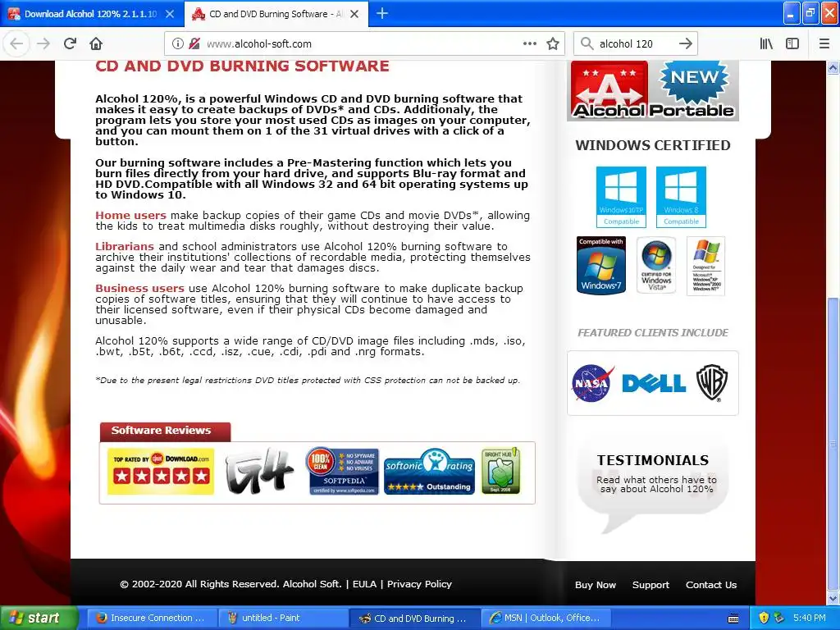This screenshot has height=630, width=840.
Task: Show site information via the info icon
Action: pyautogui.click(x=177, y=43)
